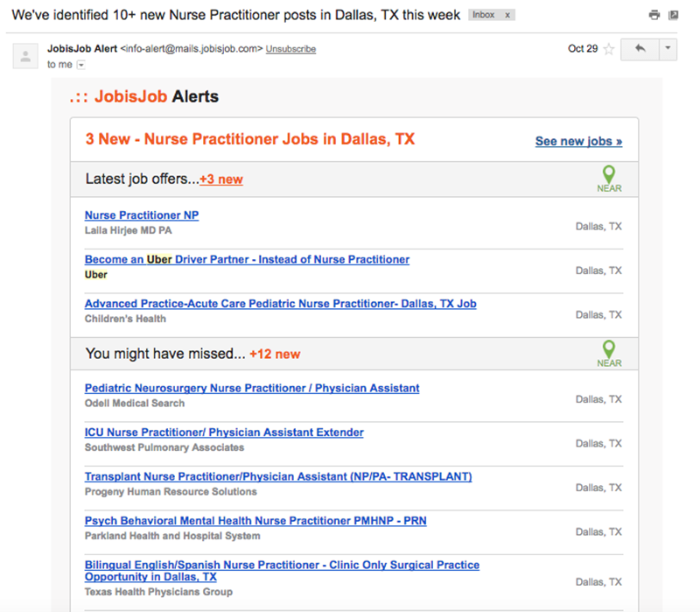Click NEAR pin icon in You might have missed

[609, 354]
